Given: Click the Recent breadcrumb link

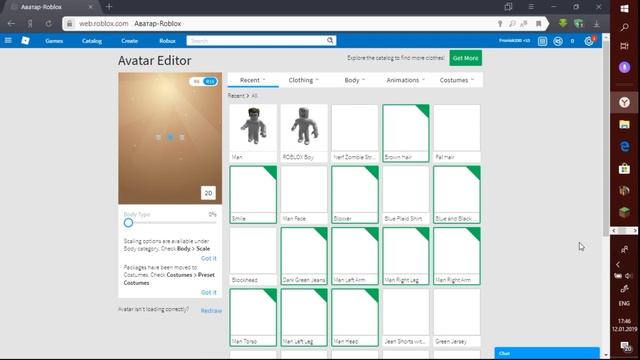Looking at the screenshot, I should (x=236, y=96).
